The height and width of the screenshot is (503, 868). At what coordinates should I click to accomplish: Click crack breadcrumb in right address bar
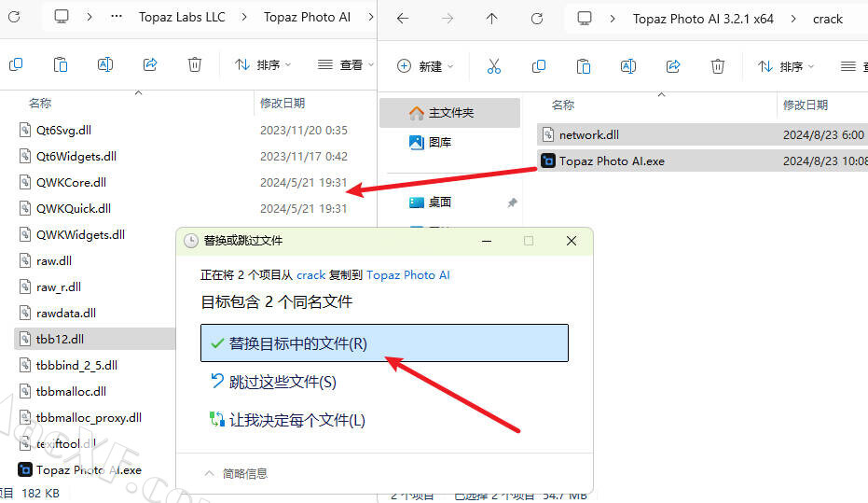[x=828, y=19]
